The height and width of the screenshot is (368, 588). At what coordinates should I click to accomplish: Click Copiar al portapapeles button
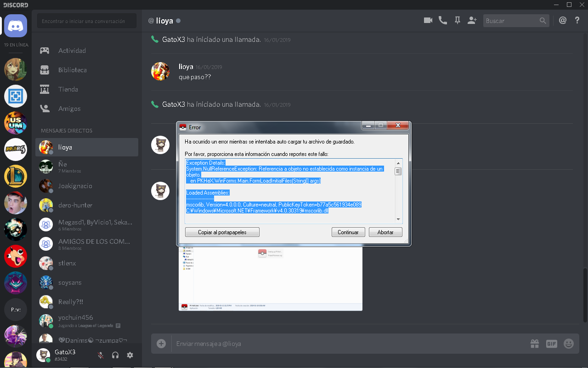tap(222, 232)
